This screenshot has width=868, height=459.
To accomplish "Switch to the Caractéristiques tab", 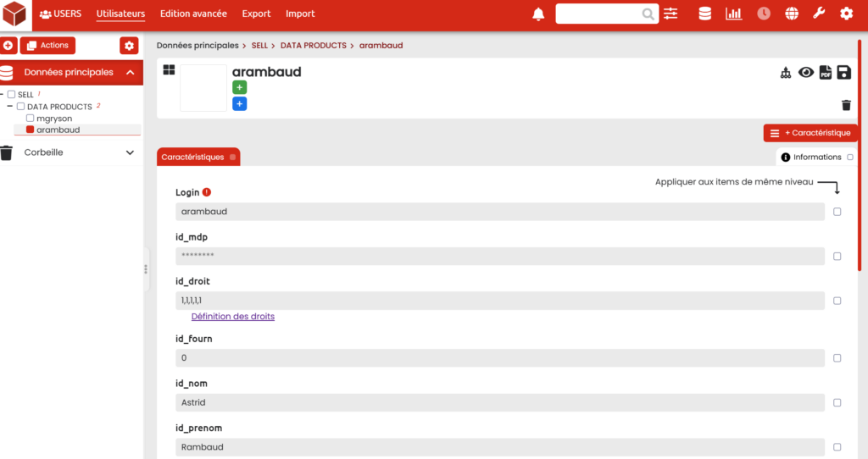I will pyautogui.click(x=193, y=157).
